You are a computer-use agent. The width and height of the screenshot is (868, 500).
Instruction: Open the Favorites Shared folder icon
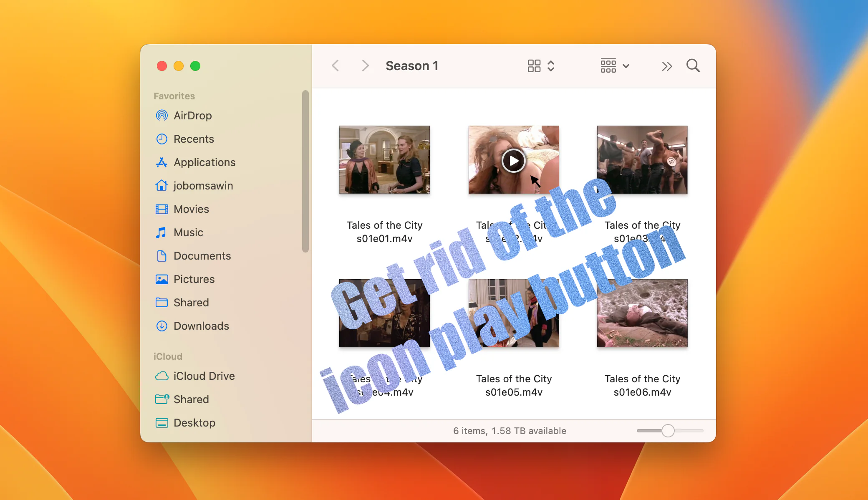point(161,303)
